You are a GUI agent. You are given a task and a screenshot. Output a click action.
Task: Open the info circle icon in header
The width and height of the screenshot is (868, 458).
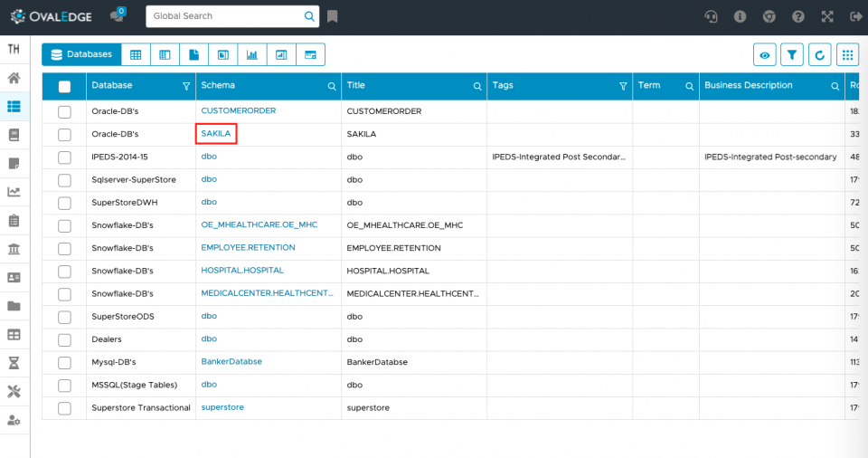740,16
